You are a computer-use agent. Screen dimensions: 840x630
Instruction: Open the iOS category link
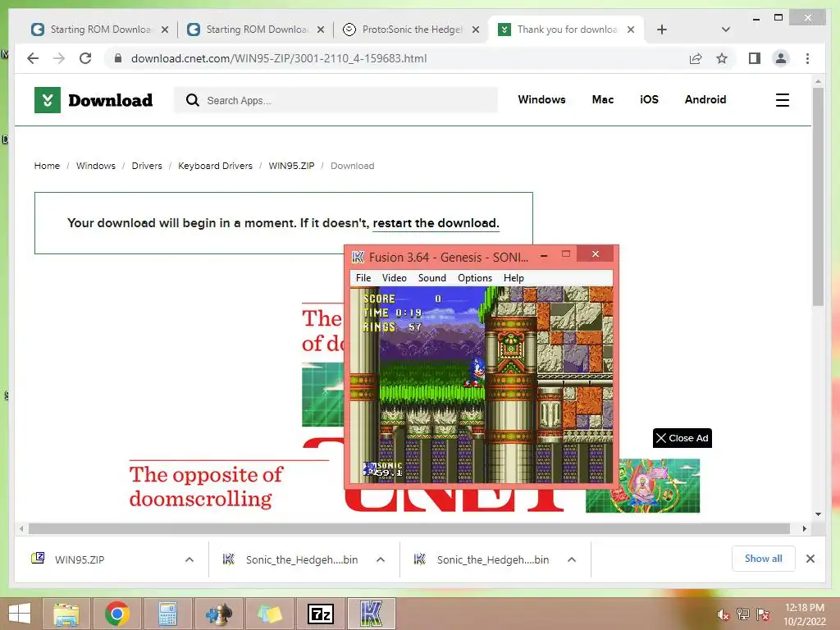coord(649,99)
